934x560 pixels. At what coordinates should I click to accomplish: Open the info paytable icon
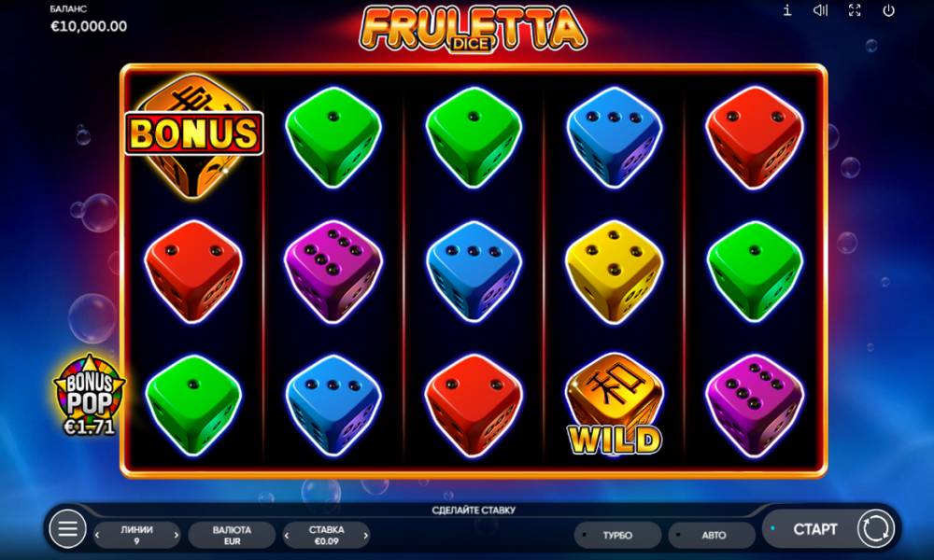(786, 10)
